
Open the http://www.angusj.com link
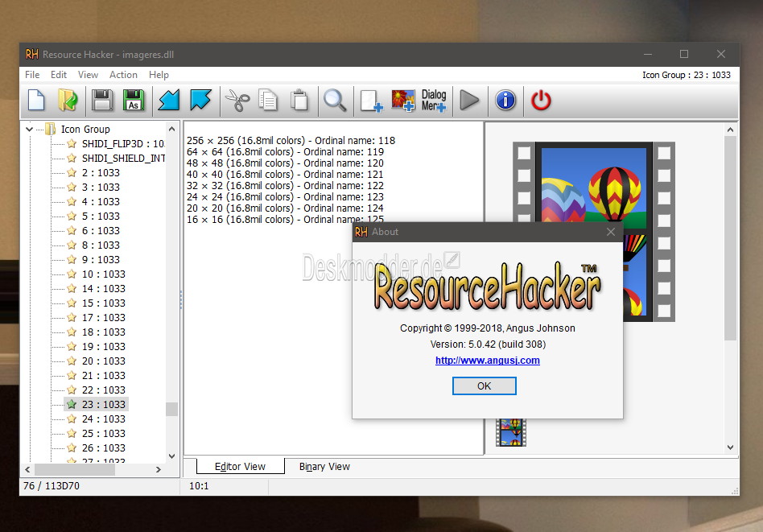[488, 361]
